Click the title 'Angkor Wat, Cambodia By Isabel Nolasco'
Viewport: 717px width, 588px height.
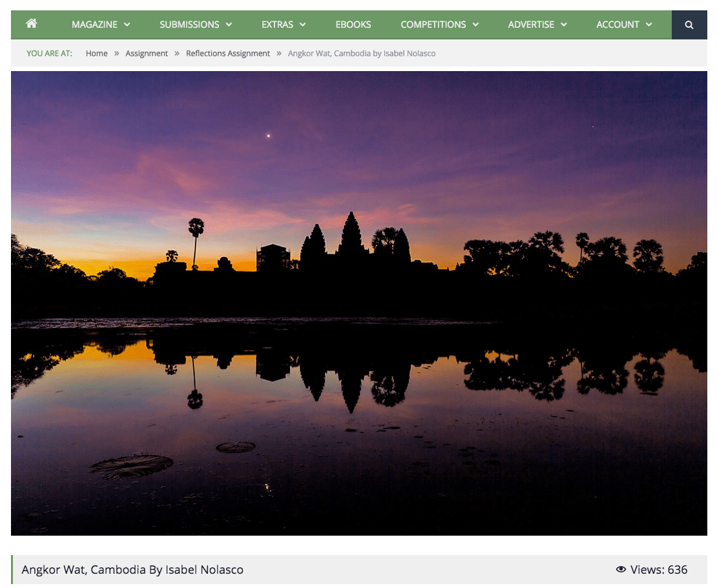point(132,569)
